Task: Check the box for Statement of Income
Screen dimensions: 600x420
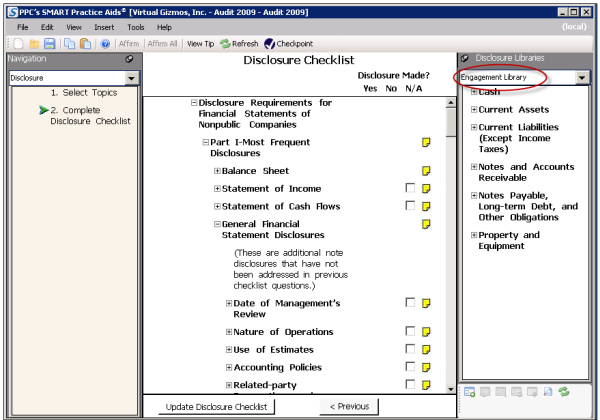Action: 410,189
